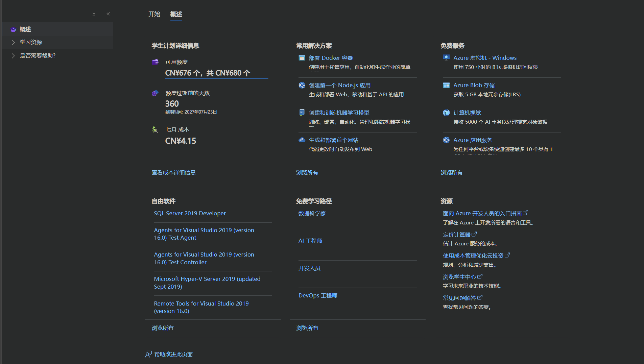Open 生成和部署首个网站 link
Image resolution: width=644 pixels, height=364 pixels.
334,140
